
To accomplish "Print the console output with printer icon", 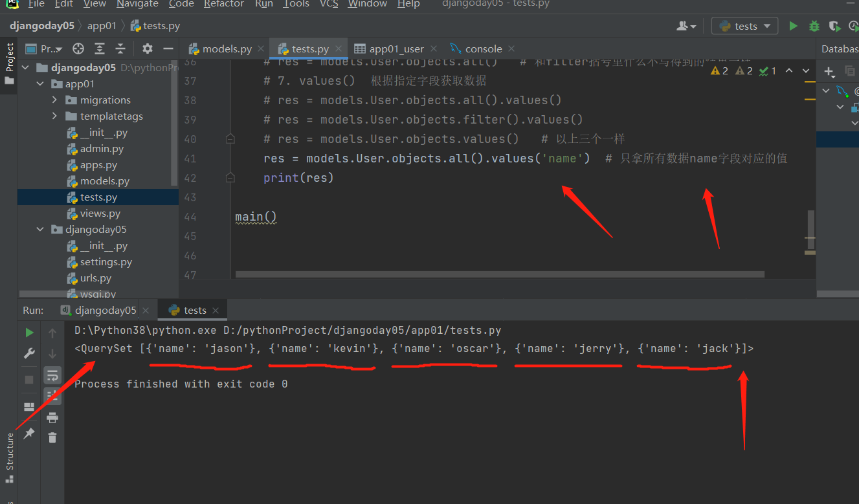I will pos(52,417).
